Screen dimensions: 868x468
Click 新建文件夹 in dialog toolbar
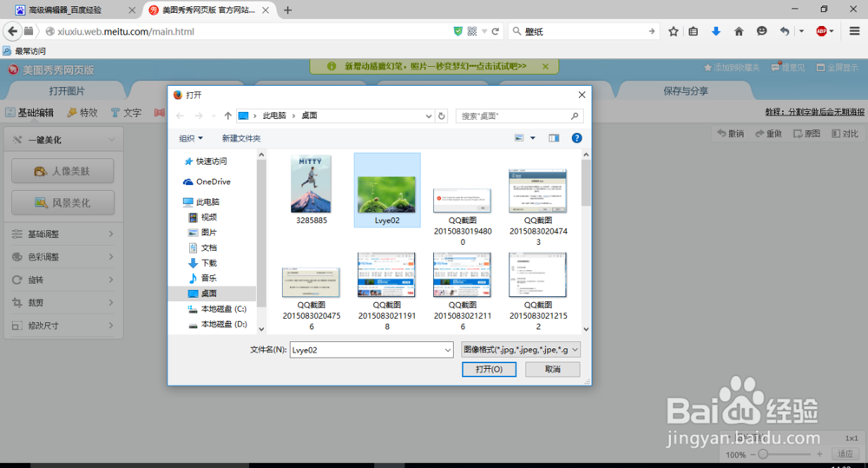pyautogui.click(x=241, y=138)
